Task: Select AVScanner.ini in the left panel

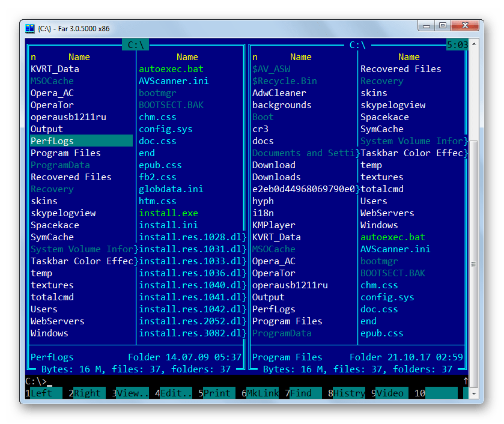Action: [x=174, y=81]
